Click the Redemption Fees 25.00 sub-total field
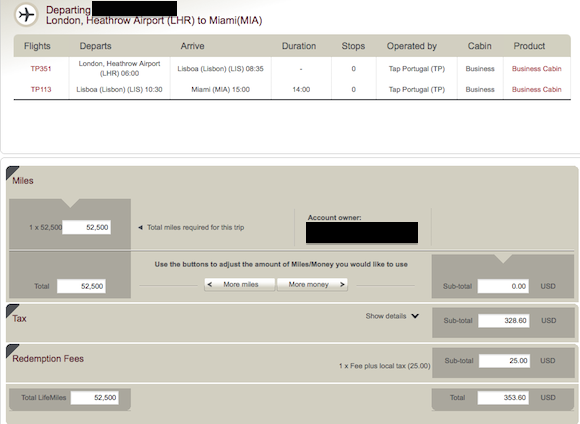 (x=504, y=361)
